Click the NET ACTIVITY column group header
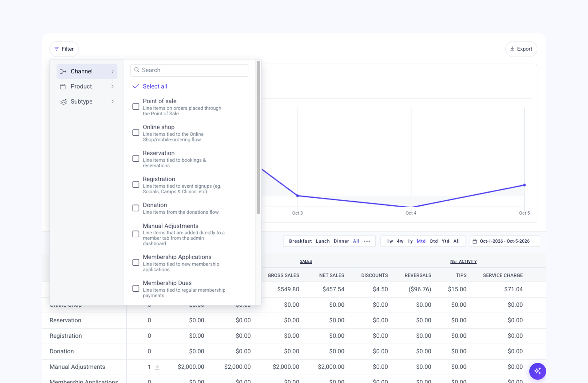588x383 pixels. pyautogui.click(x=463, y=261)
